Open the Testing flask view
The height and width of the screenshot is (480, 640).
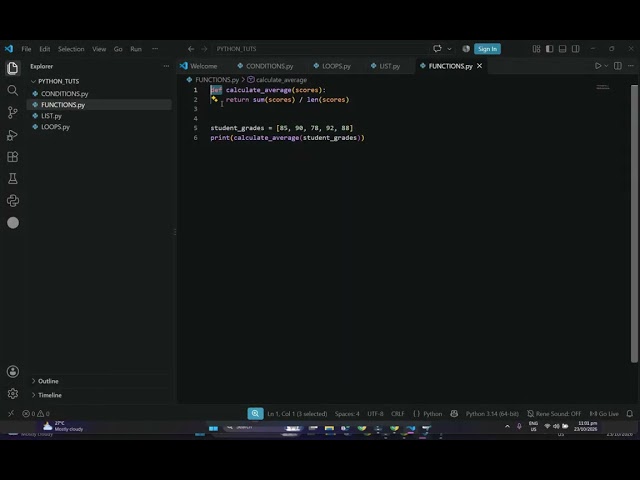point(13,178)
